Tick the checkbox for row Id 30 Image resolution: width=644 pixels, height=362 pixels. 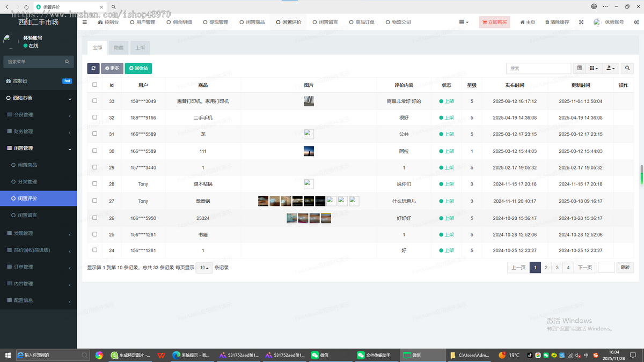click(x=95, y=151)
